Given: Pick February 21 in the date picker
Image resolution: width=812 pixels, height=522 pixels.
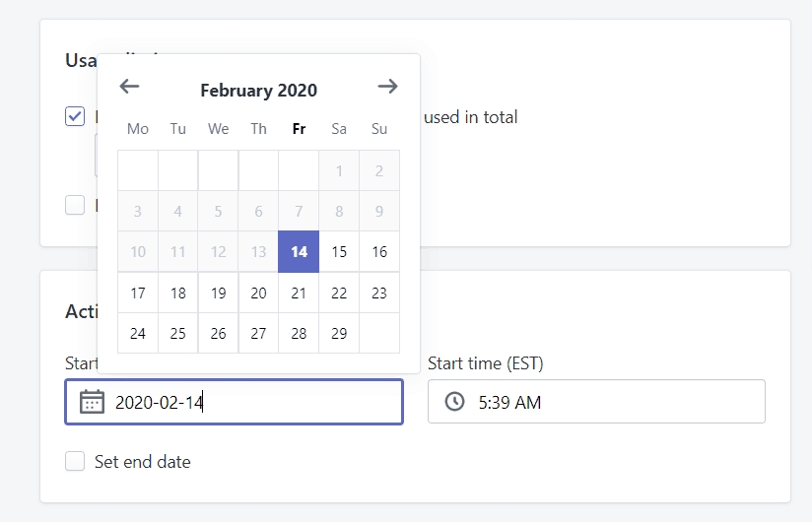Looking at the screenshot, I should (x=299, y=294).
